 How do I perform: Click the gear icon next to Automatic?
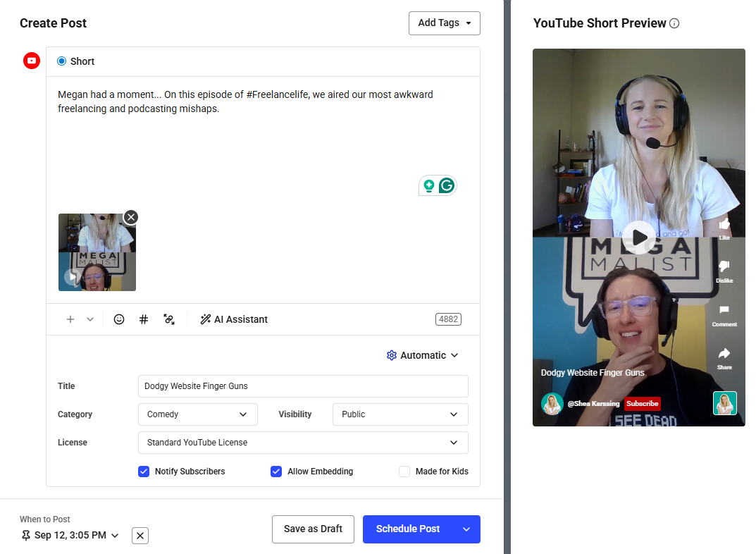[392, 355]
